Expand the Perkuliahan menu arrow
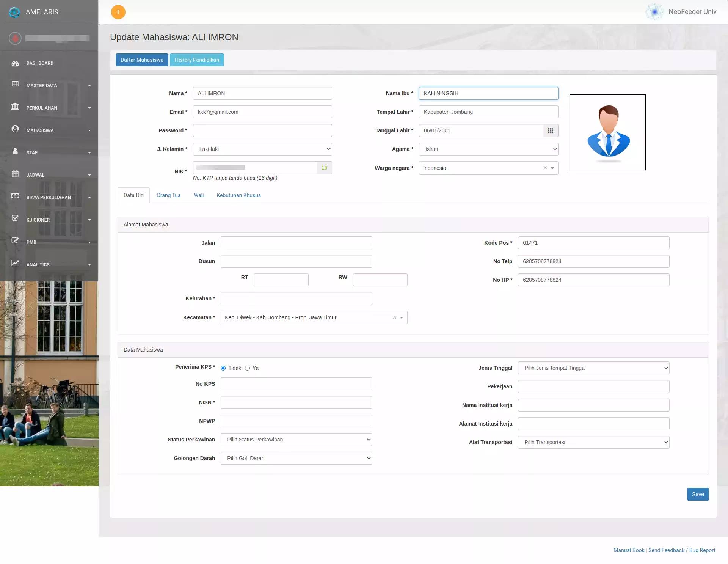728x564 pixels. point(89,108)
